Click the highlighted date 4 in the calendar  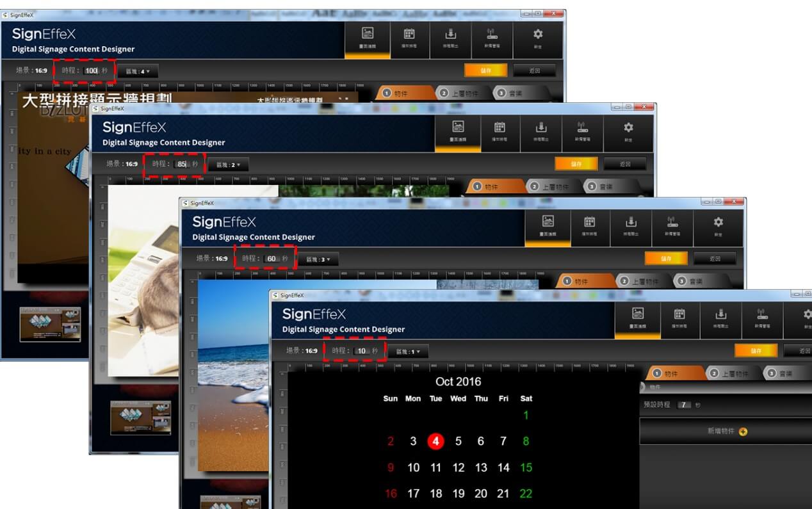tap(435, 441)
